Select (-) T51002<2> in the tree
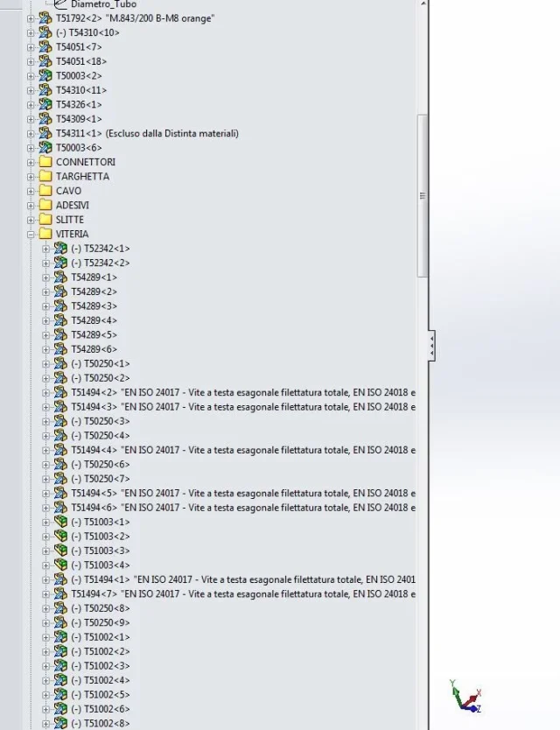 pos(101,652)
